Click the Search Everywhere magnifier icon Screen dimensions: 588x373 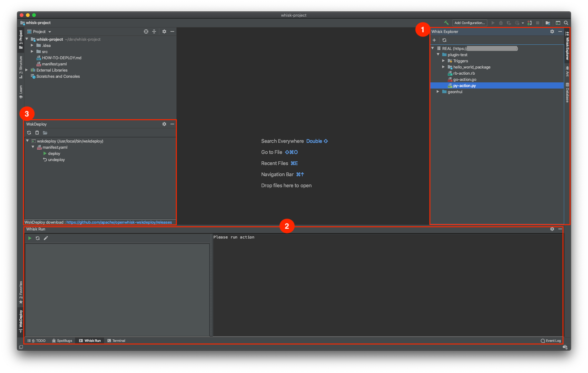566,23
